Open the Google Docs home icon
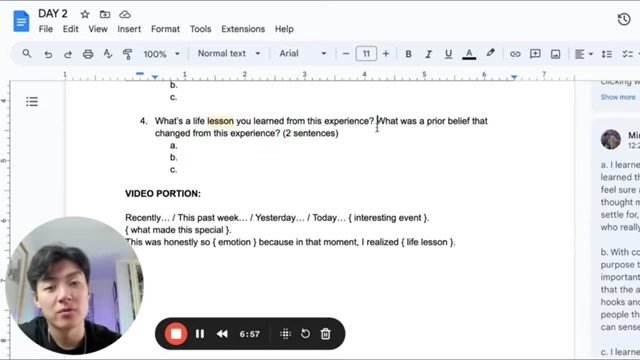The image size is (640, 360). [21, 21]
